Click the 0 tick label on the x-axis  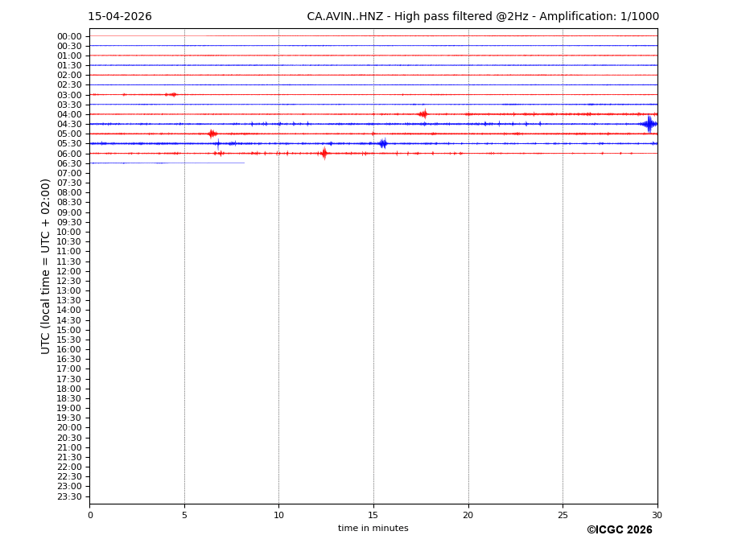[x=90, y=515]
